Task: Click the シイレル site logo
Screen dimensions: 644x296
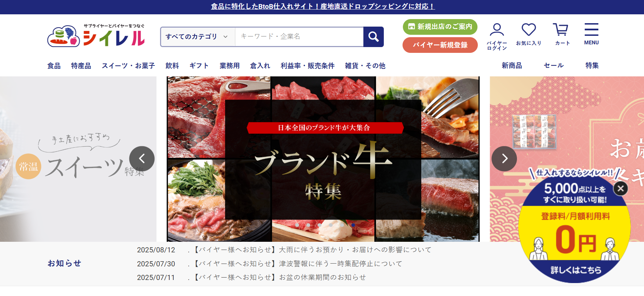Action: pos(96,36)
